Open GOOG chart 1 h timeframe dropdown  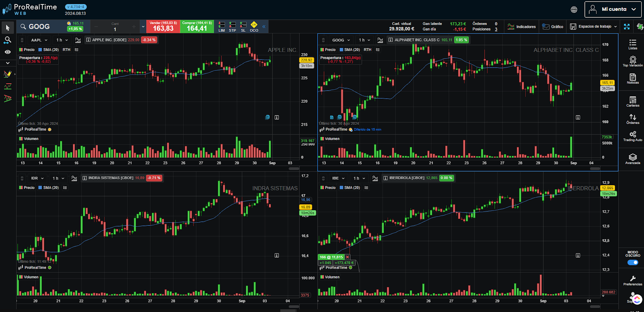[364, 40]
